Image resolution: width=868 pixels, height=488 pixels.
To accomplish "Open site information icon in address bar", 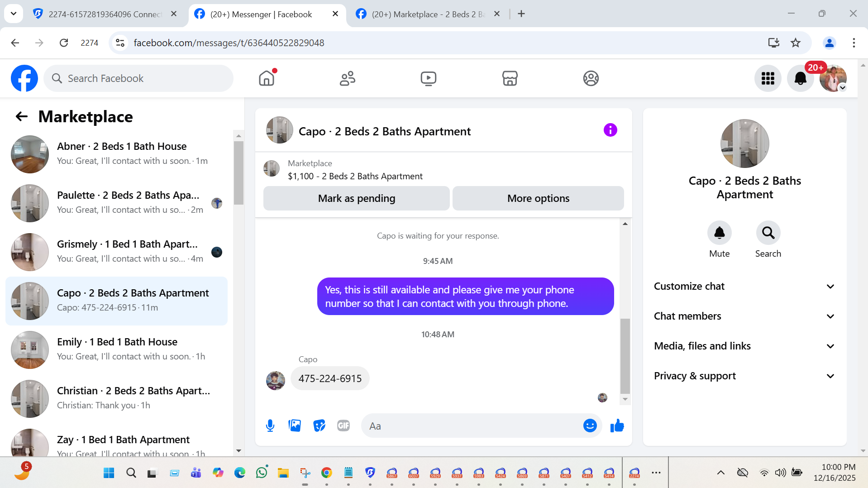I will (x=120, y=43).
